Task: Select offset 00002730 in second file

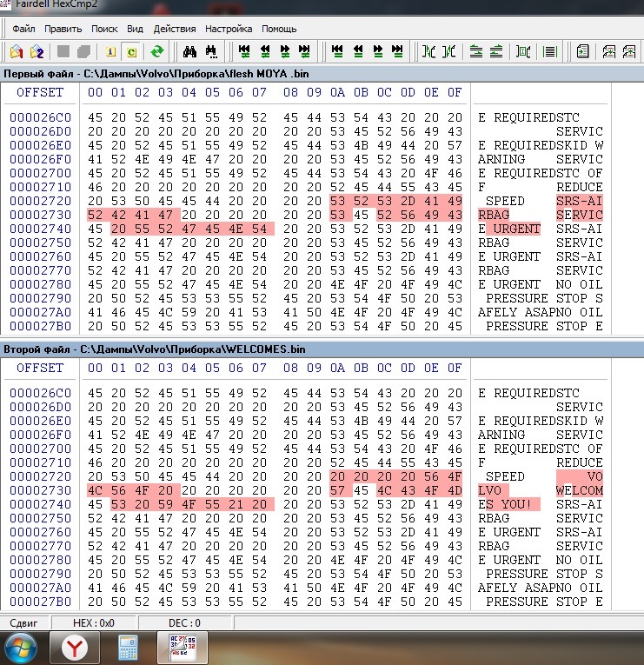Action: pos(40,490)
